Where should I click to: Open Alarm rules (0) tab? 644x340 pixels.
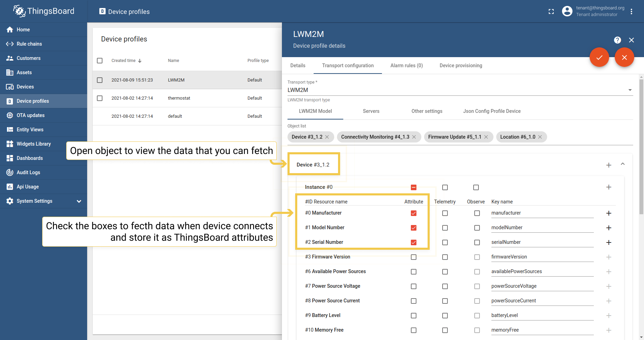406,65
